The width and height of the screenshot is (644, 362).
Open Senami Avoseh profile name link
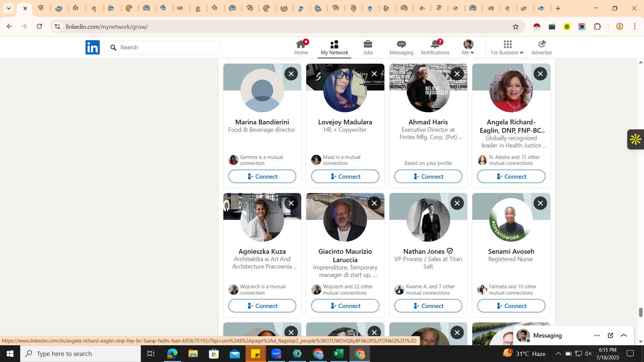coord(511,251)
